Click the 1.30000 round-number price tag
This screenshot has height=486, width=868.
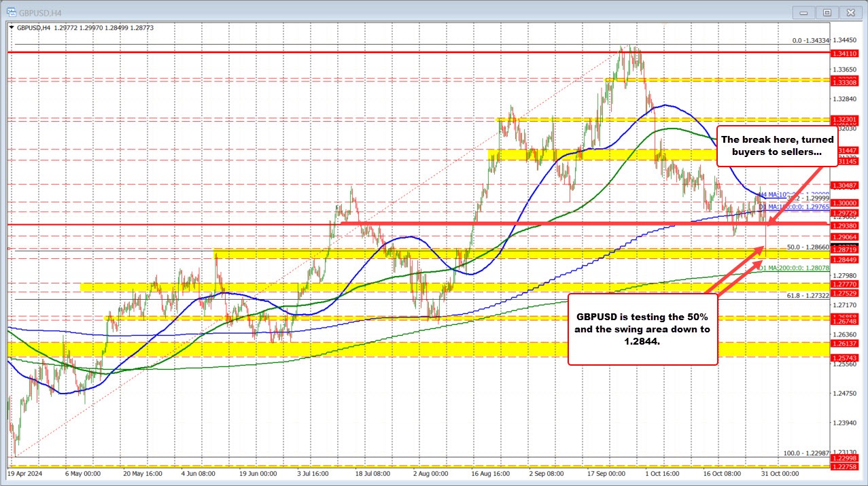(847, 203)
